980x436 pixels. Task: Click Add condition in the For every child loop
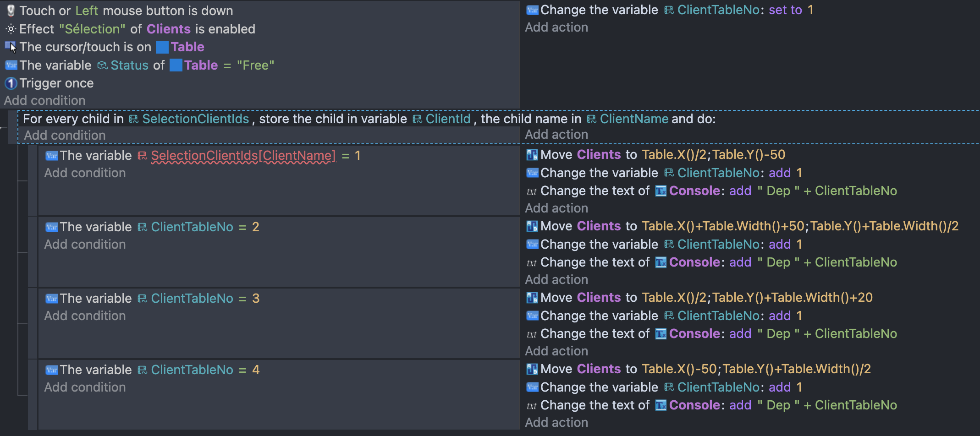pyautogui.click(x=65, y=135)
